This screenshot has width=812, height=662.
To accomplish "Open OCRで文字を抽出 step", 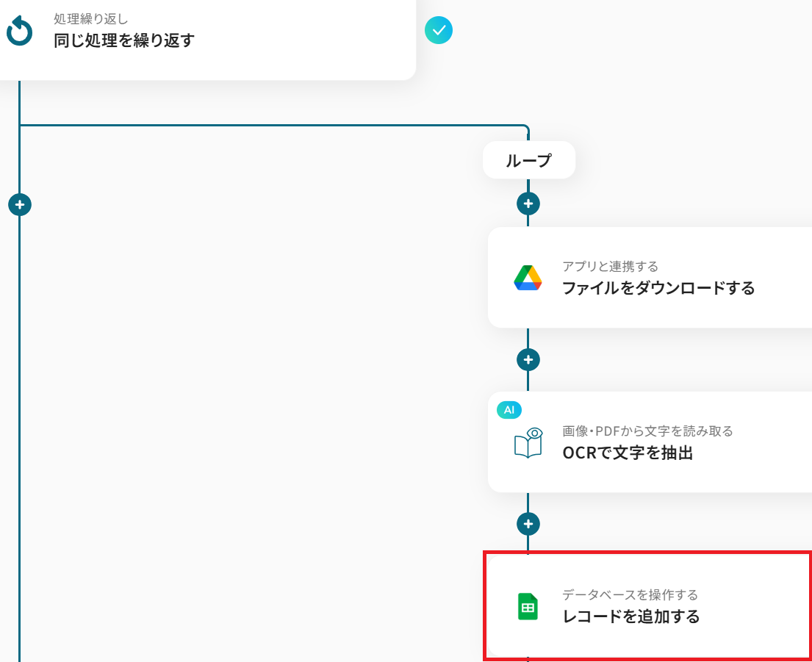I will pyautogui.click(x=650, y=442).
